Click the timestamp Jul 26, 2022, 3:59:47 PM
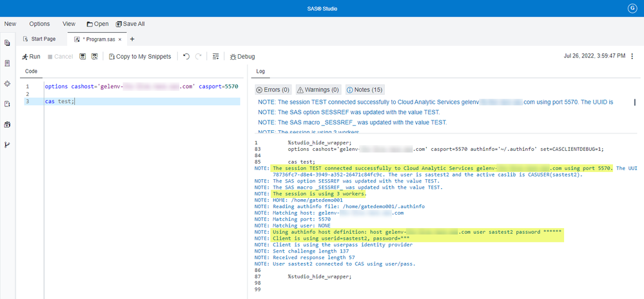644x299 pixels. point(595,56)
